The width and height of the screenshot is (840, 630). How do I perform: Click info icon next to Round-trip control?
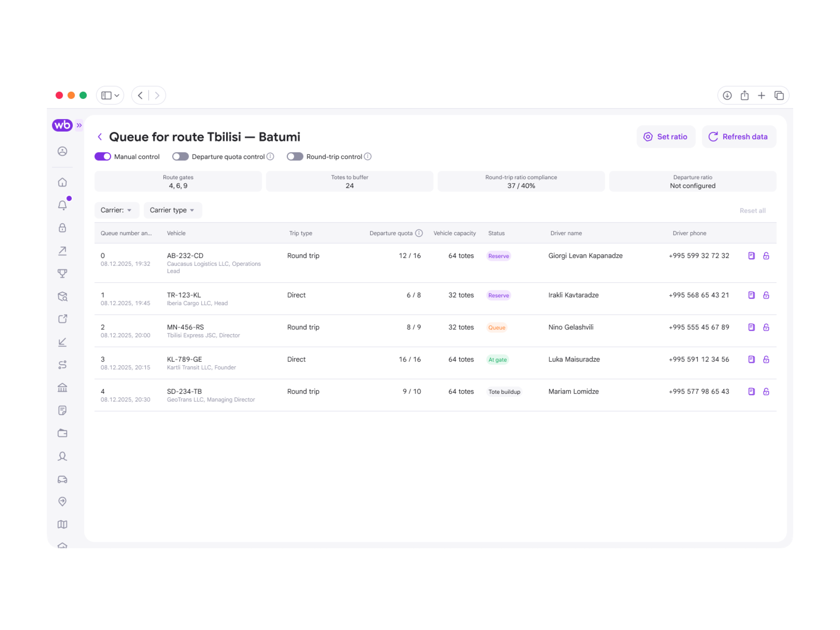[x=368, y=157]
